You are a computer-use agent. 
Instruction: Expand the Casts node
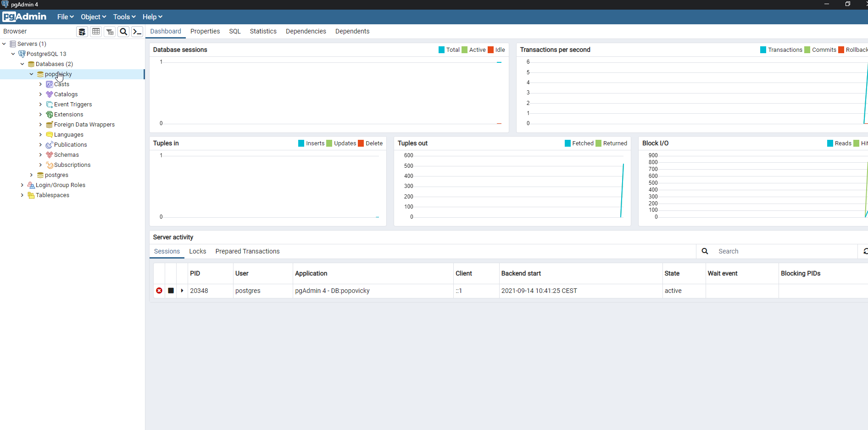click(x=41, y=84)
